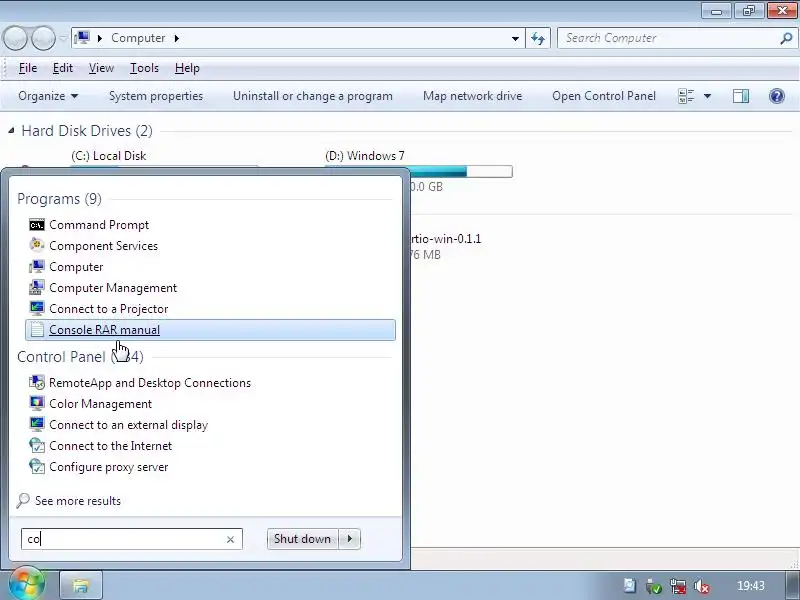The height and width of the screenshot is (600, 800).
Task: Click the muted volume tray icon
Action: coord(702,587)
